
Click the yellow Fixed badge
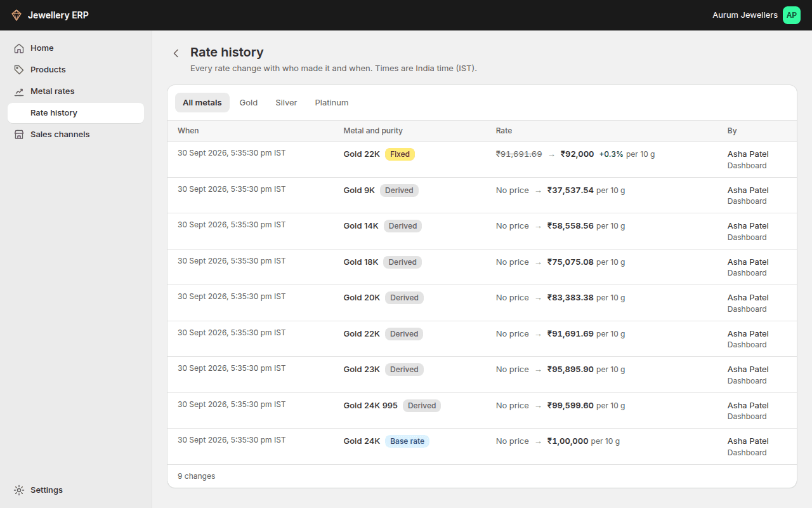(400, 154)
